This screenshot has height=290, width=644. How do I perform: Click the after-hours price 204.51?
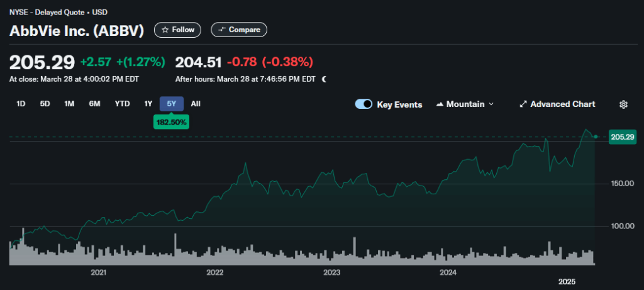coord(198,62)
